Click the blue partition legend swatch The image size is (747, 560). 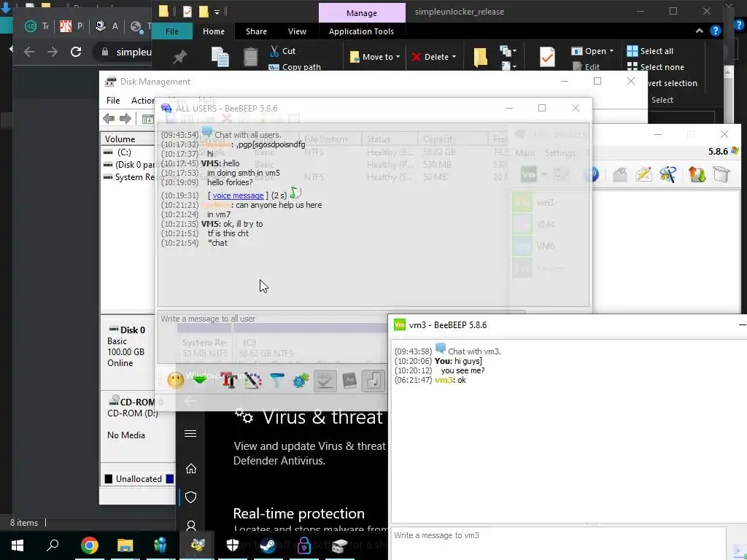point(169,479)
